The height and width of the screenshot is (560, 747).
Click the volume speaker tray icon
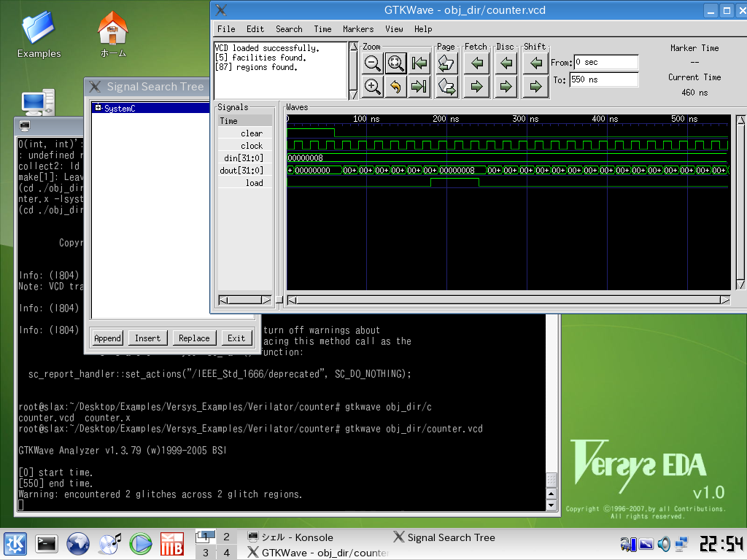[x=664, y=544]
